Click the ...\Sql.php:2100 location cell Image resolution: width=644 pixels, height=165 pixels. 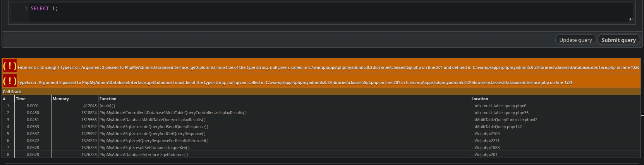(x=485, y=134)
